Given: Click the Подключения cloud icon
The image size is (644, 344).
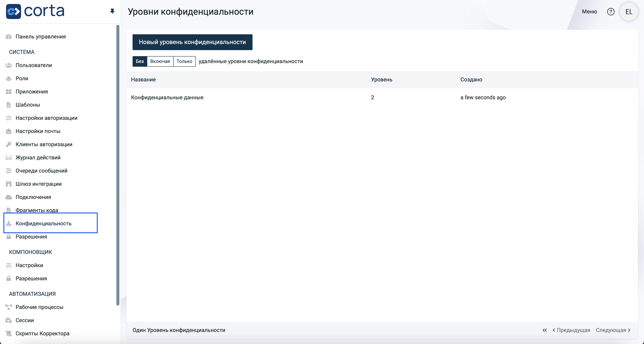Looking at the screenshot, I should pyautogui.click(x=9, y=197).
